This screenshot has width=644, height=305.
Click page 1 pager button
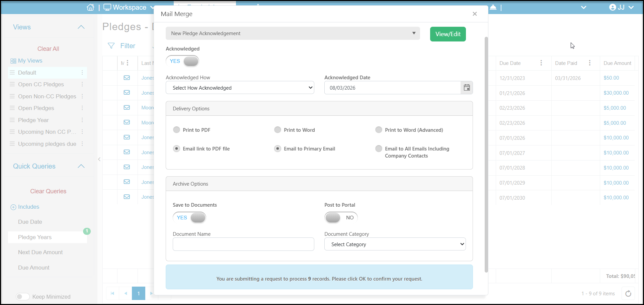tap(139, 293)
